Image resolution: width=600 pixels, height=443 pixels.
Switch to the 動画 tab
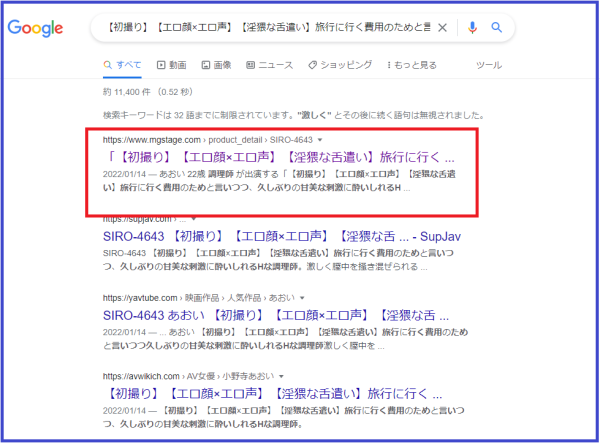(x=171, y=65)
